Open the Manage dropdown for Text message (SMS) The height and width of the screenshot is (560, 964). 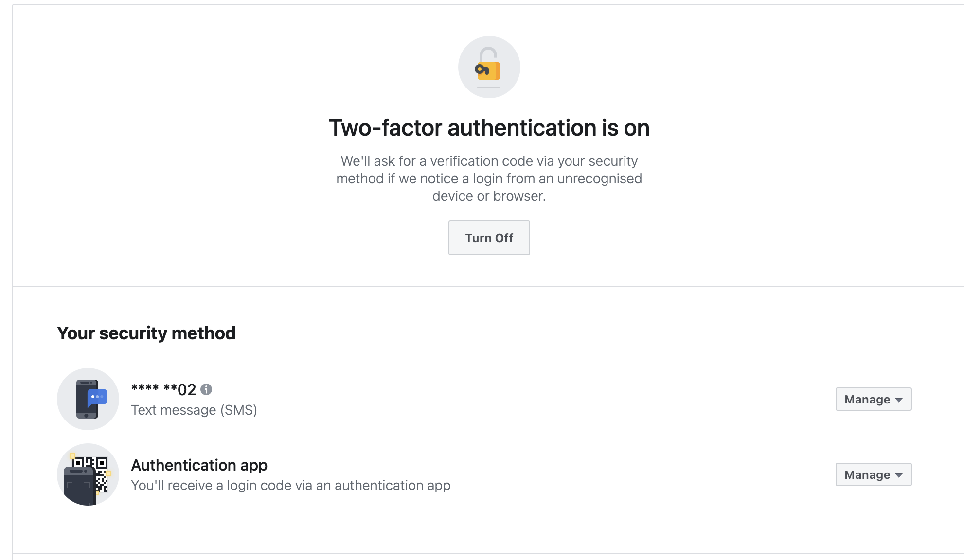(x=874, y=399)
